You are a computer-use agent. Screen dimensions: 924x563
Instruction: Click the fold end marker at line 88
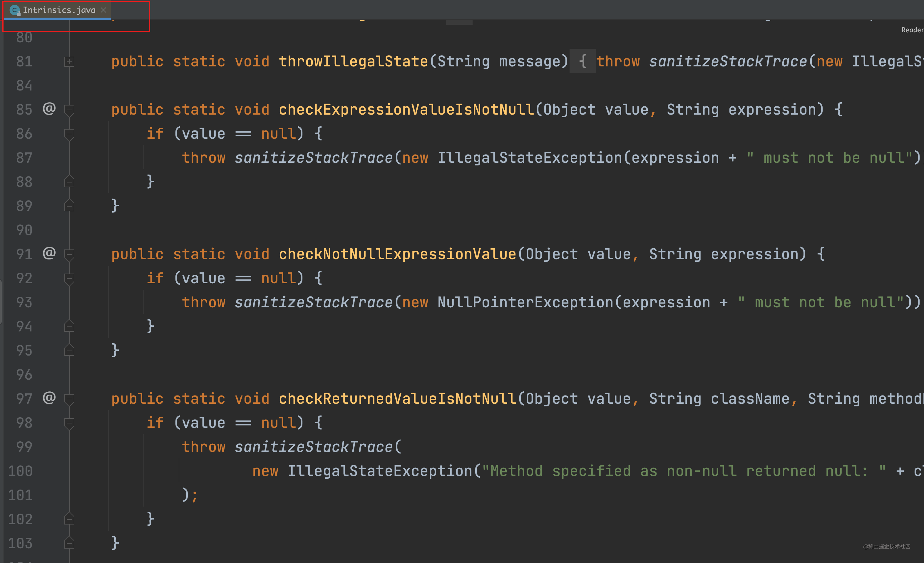69,181
